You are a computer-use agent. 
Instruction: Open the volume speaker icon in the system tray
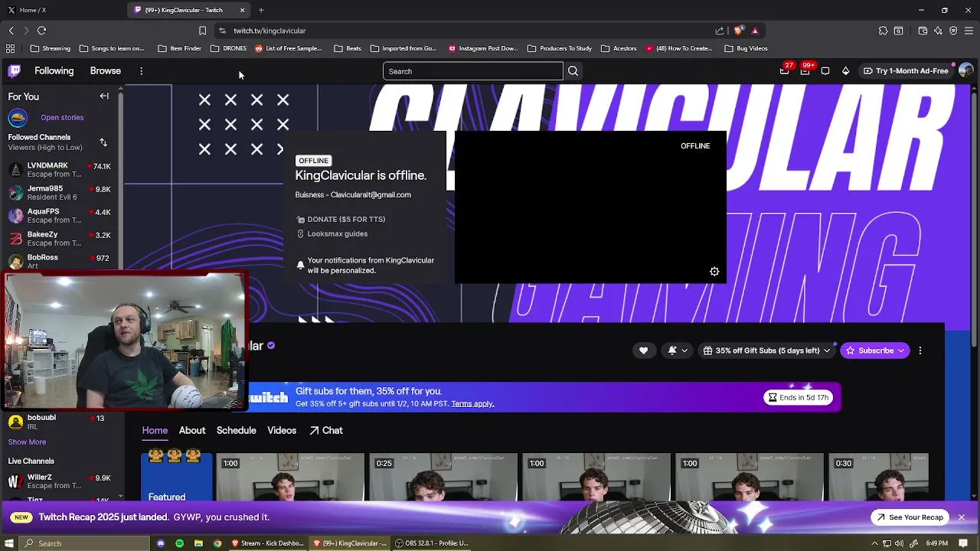[x=899, y=543]
